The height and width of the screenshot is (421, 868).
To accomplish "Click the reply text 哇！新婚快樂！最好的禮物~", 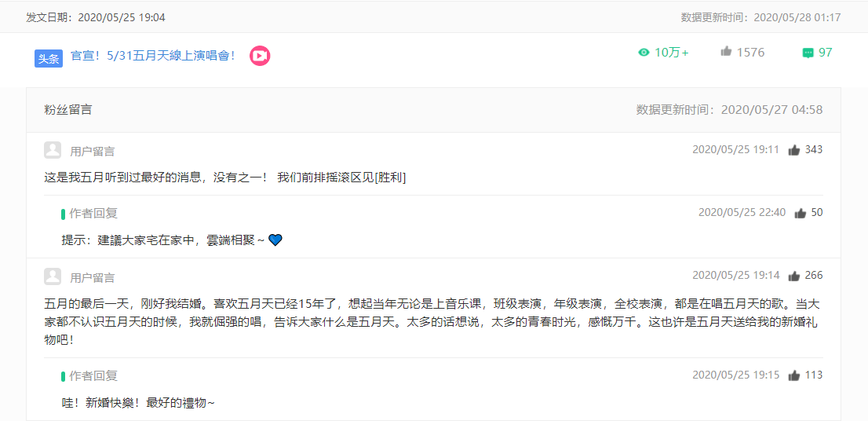I will coord(138,403).
